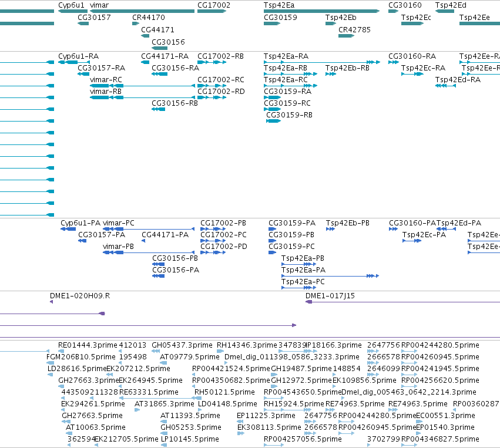Select the Cyp6u1-RA transcript label
The width and height of the screenshot is (500, 448).
(x=79, y=56)
